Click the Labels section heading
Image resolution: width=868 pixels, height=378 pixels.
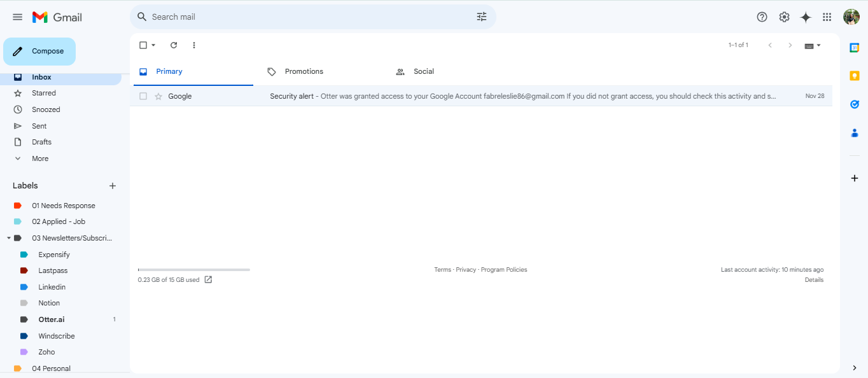pos(25,186)
